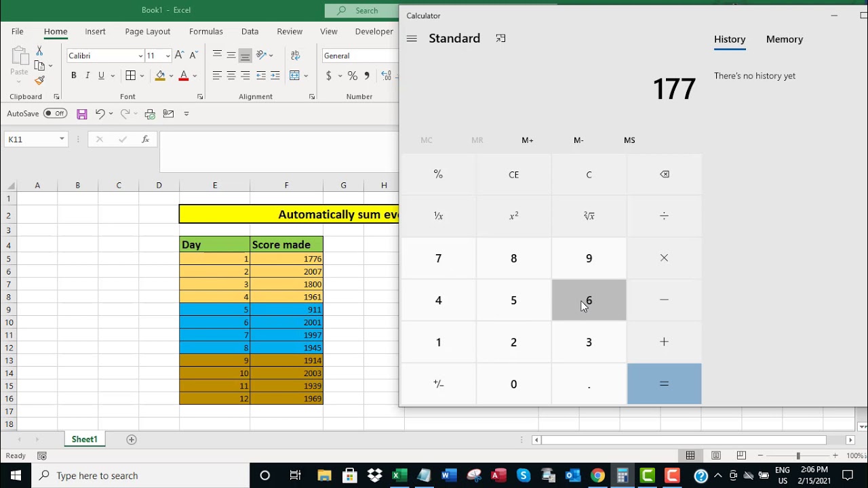Open the Name Box dropdown arrow
The width and height of the screenshot is (868, 488).
click(62, 139)
